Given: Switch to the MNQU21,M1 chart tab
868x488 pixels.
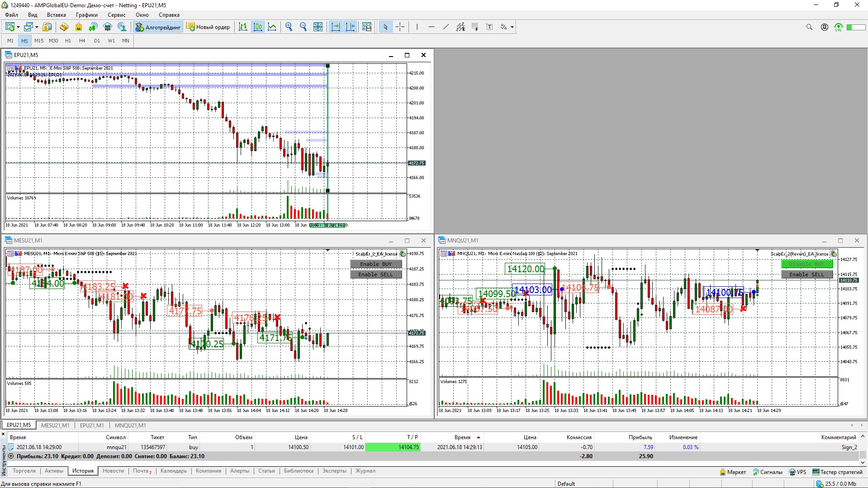Looking at the screenshot, I should pos(130,426).
